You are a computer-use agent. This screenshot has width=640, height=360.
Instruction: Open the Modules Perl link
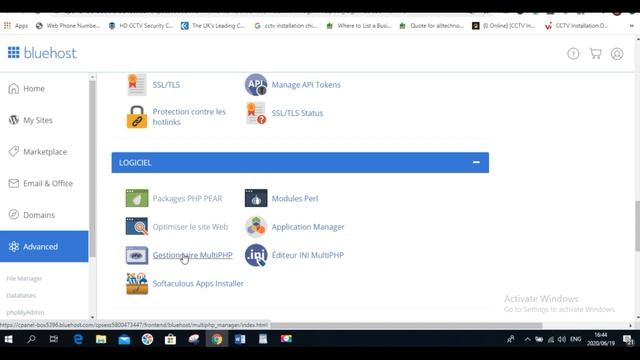[x=295, y=198]
